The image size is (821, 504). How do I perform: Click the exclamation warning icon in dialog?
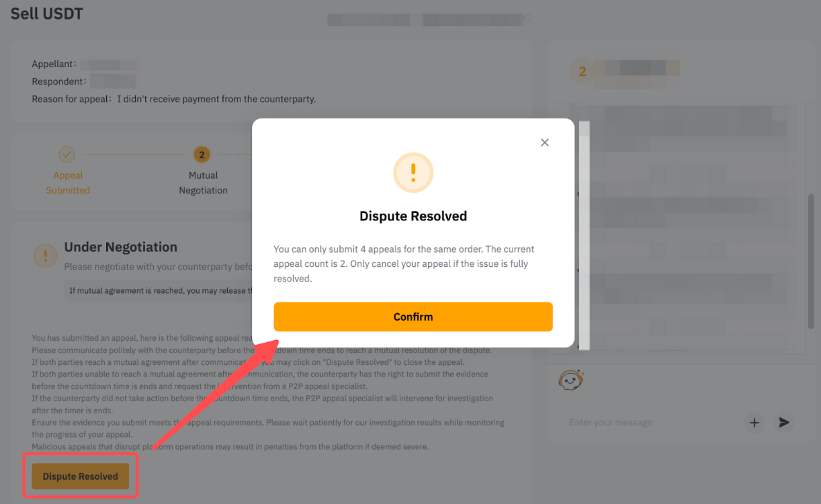[413, 173]
